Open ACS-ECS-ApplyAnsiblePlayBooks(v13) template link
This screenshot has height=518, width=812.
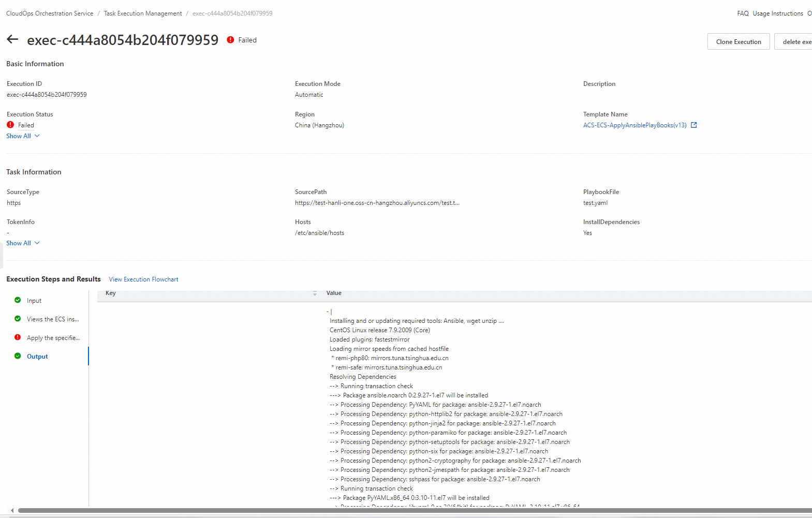click(x=634, y=125)
